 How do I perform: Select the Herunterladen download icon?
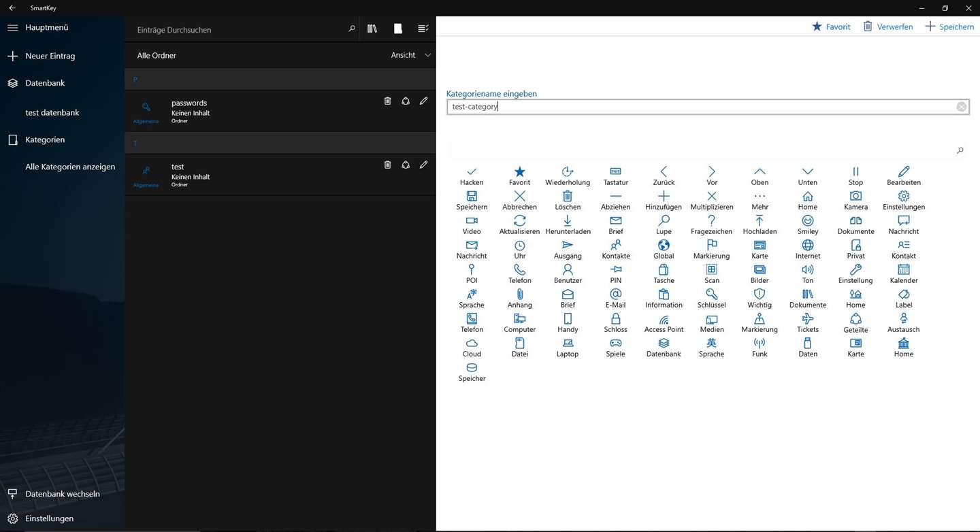[568, 225]
